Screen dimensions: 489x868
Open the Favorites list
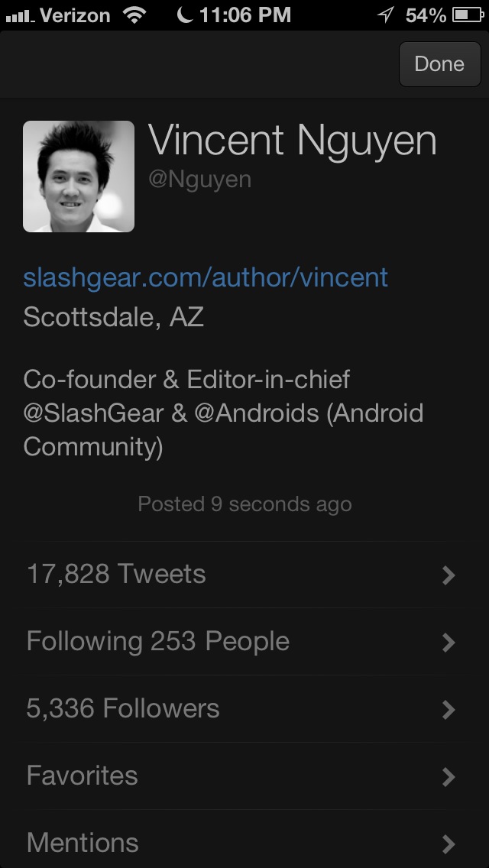coord(83,776)
